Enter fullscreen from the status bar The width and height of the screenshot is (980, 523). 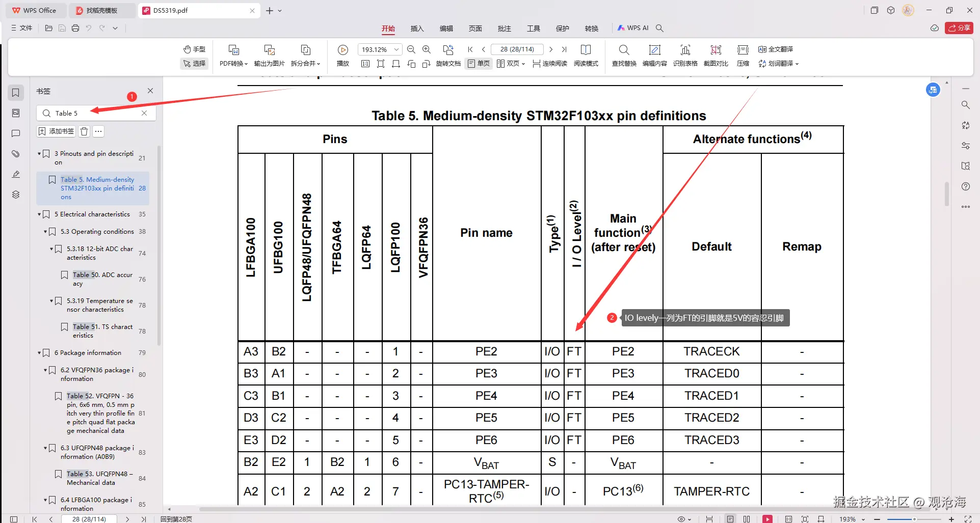[968, 519]
